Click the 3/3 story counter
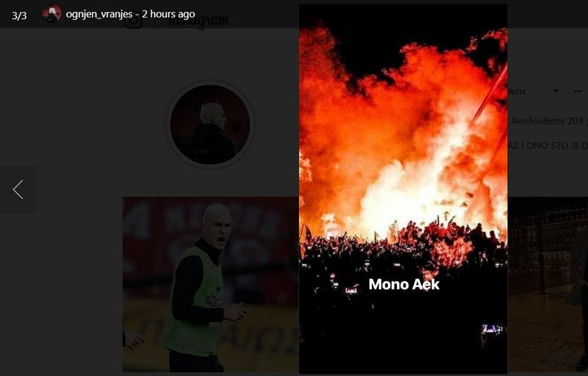The image size is (588, 376). pos(19,15)
